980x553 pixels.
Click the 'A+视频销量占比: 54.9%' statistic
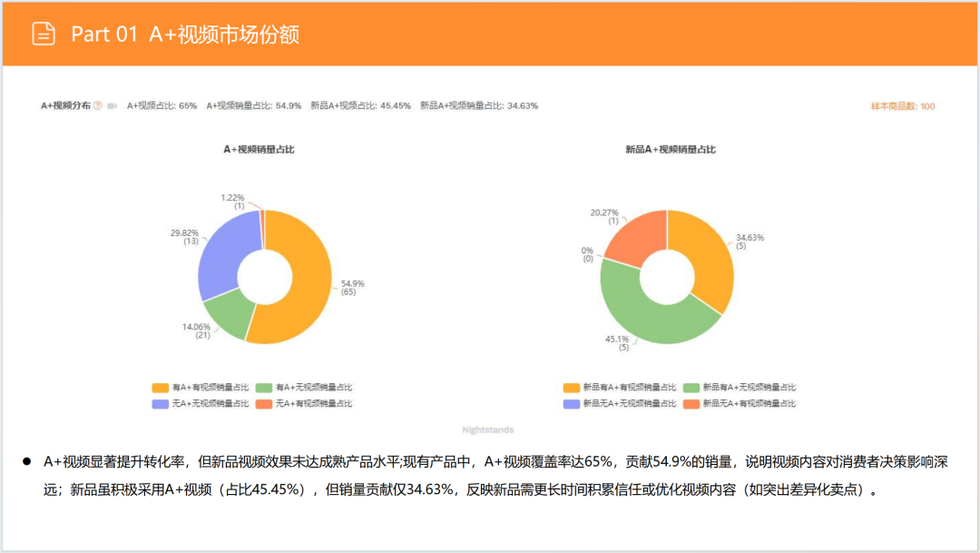pyautogui.click(x=254, y=105)
